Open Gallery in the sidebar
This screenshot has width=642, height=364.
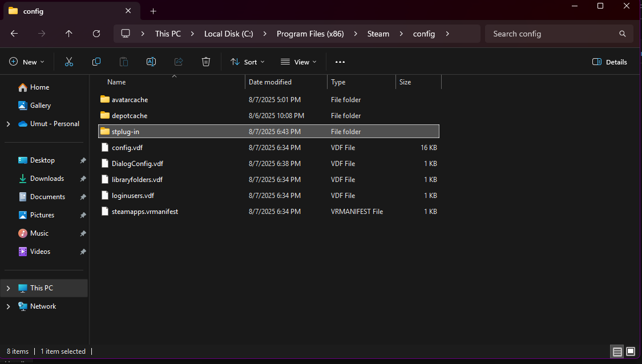pos(41,105)
